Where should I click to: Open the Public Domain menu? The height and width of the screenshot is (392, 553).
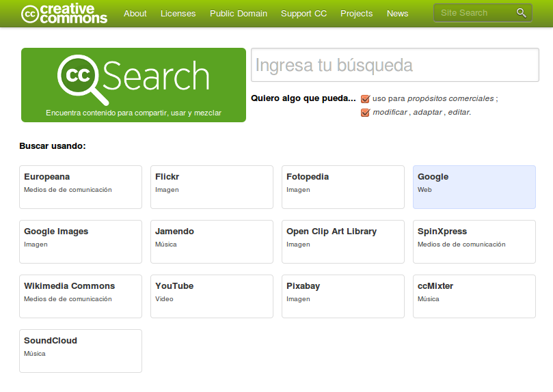pyautogui.click(x=239, y=14)
